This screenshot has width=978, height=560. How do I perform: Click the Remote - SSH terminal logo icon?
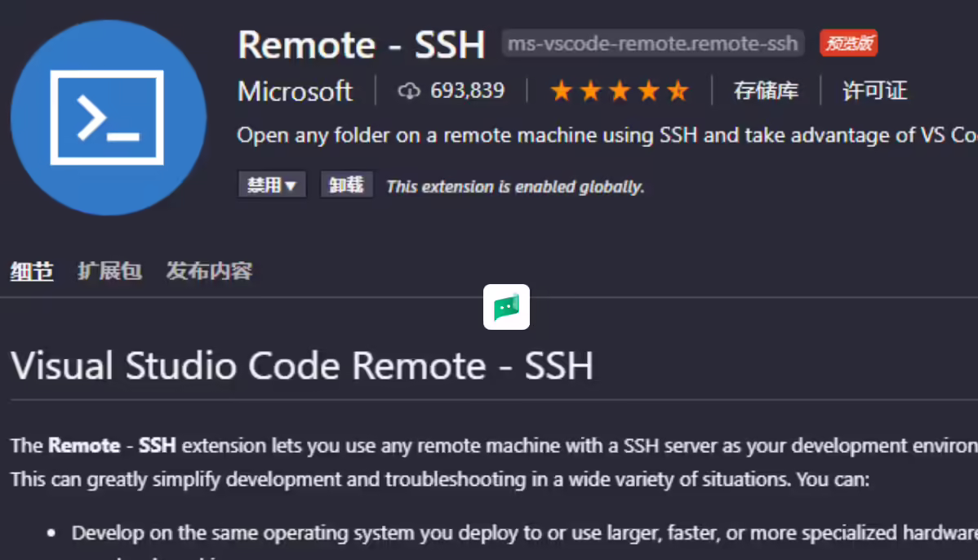pyautogui.click(x=108, y=118)
